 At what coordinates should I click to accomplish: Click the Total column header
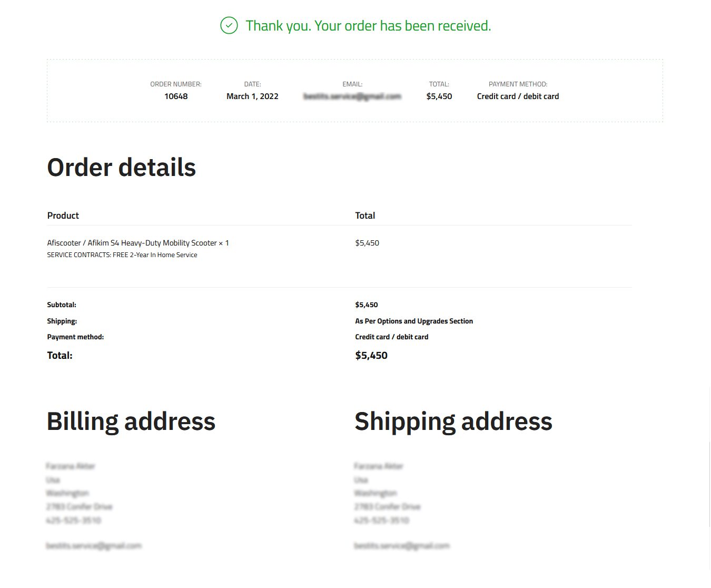pyautogui.click(x=365, y=215)
